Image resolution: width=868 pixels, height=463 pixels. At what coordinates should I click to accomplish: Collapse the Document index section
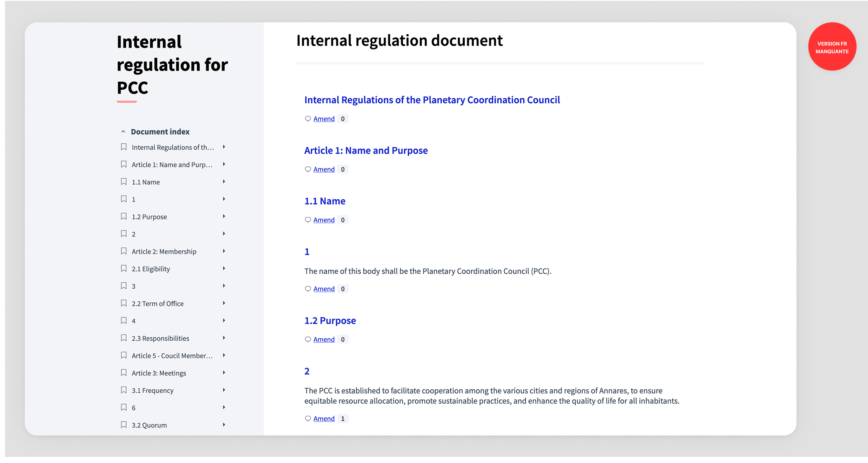[123, 131]
